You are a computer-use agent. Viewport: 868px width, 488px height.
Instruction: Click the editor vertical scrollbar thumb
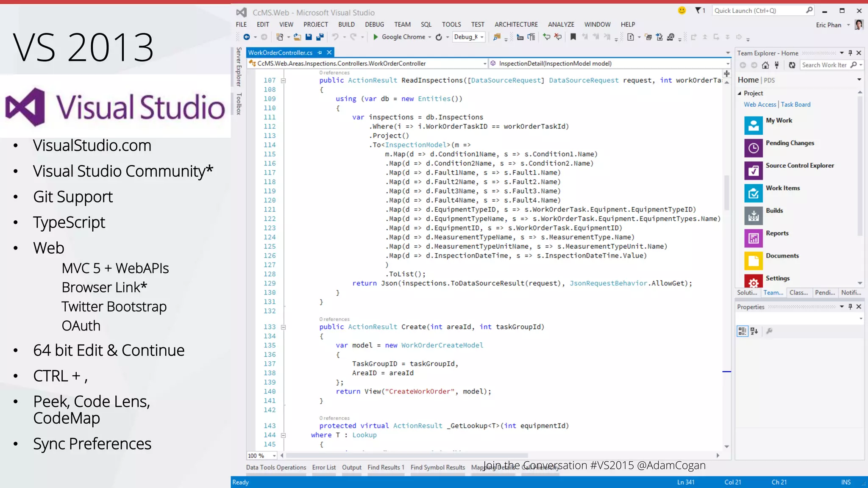pyautogui.click(x=727, y=193)
